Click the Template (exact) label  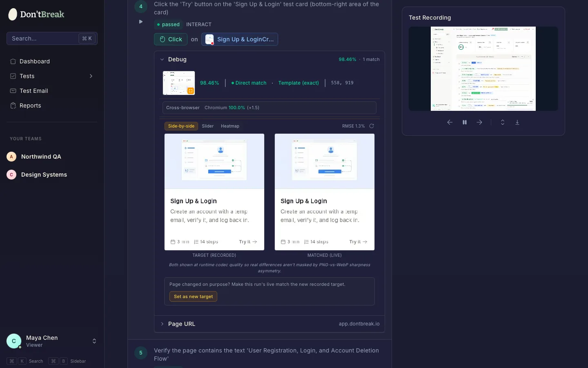coord(298,83)
